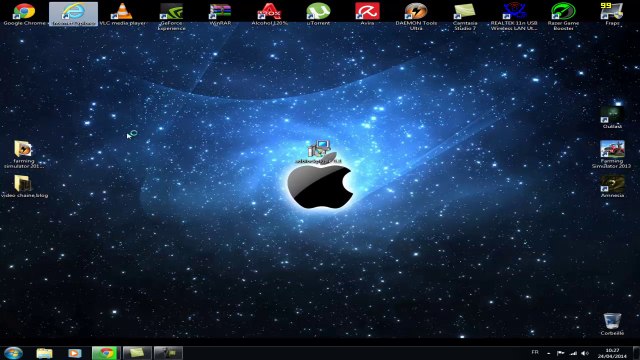Select the Outlast game shortcut

coord(612,118)
